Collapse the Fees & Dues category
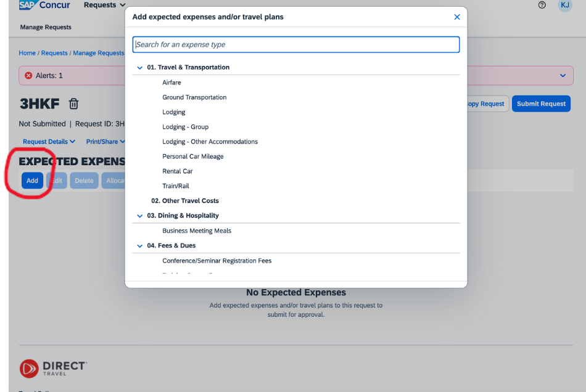This screenshot has width=586, height=392. tap(140, 246)
